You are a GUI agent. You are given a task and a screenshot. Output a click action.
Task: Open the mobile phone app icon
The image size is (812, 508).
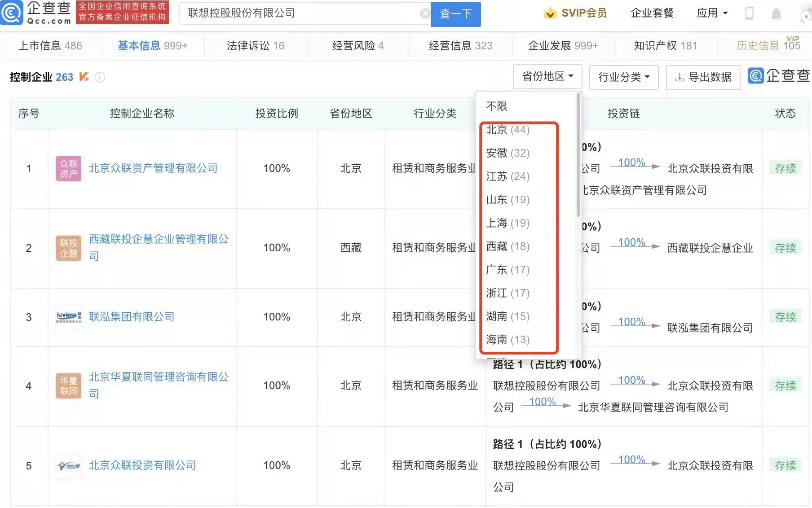[x=749, y=13]
